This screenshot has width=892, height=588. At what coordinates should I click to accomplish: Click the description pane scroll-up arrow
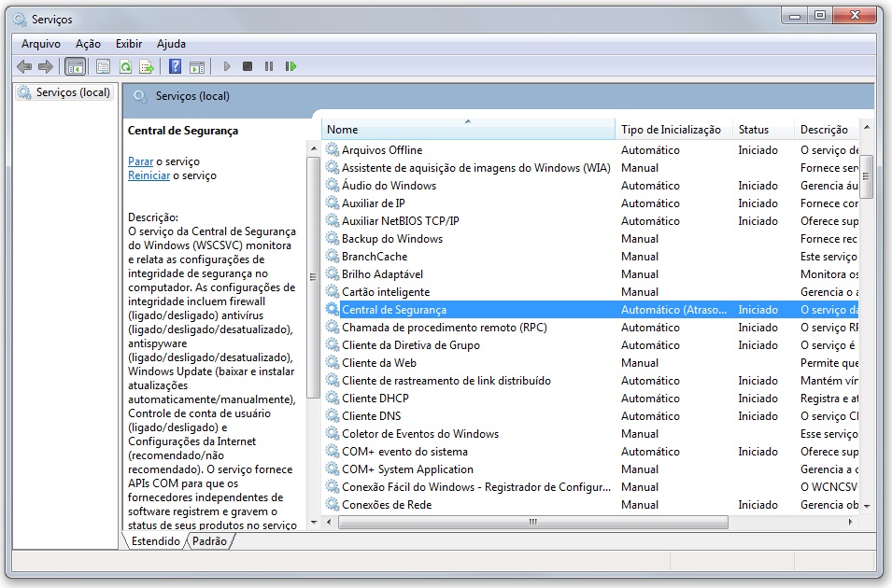(314, 148)
